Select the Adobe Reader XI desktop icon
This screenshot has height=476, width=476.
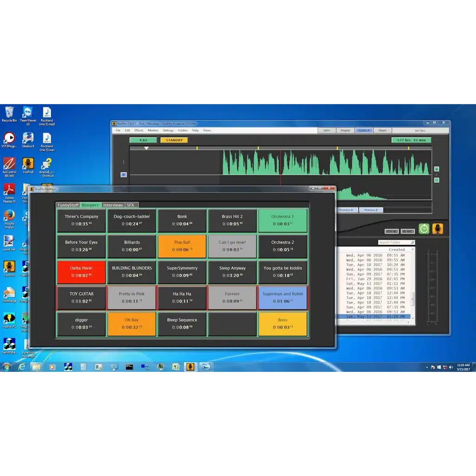[x=9, y=193]
